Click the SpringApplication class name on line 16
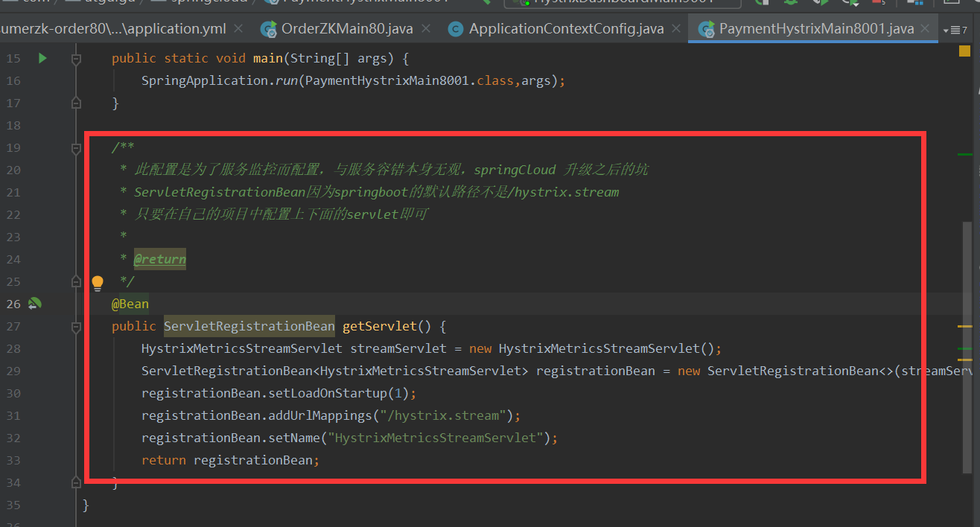This screenshot has width=980, height=527. pyautogui.click(x=205, y=80)
